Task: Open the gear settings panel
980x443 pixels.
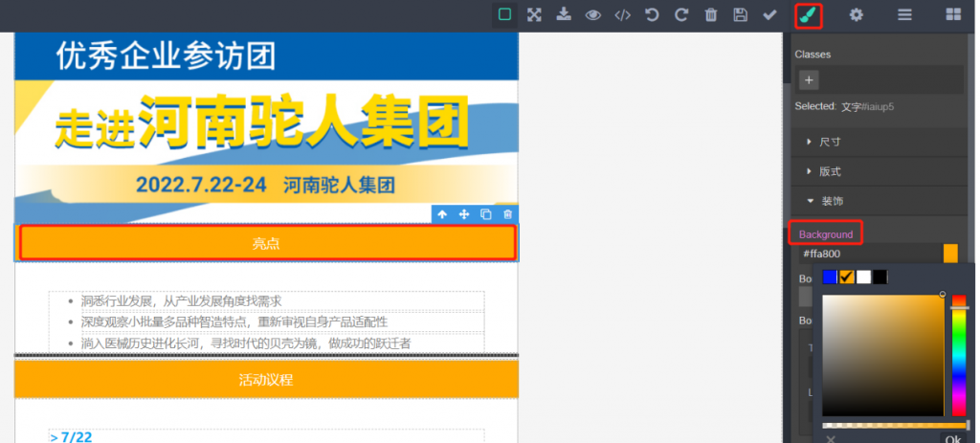Action: (856, 15)
